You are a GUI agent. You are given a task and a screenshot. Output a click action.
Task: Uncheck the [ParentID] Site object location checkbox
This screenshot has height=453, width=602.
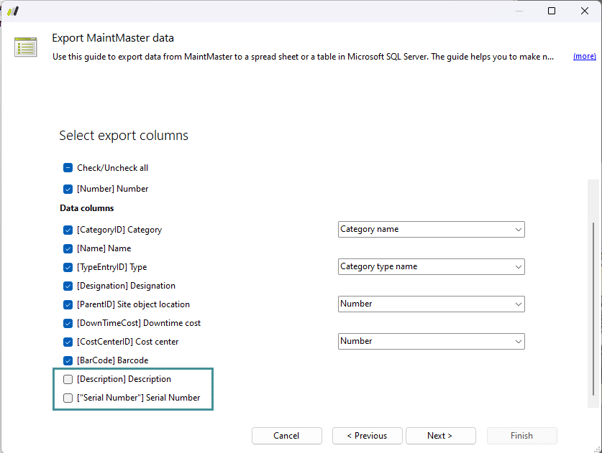tap(68, 304)
